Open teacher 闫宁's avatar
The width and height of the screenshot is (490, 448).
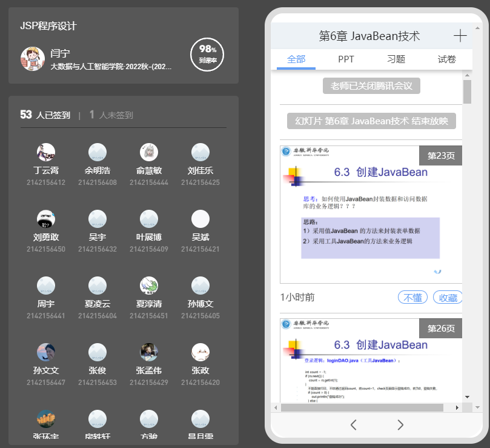33,59
